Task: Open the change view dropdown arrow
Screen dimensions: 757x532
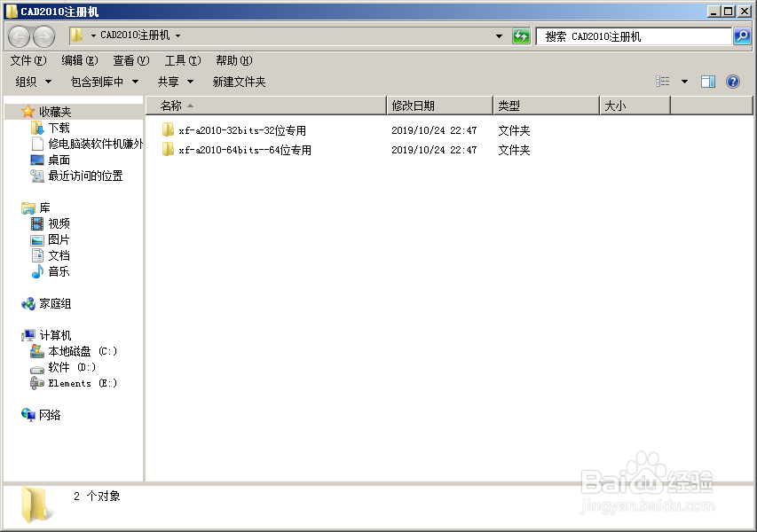Action: (x=684, y=81)
